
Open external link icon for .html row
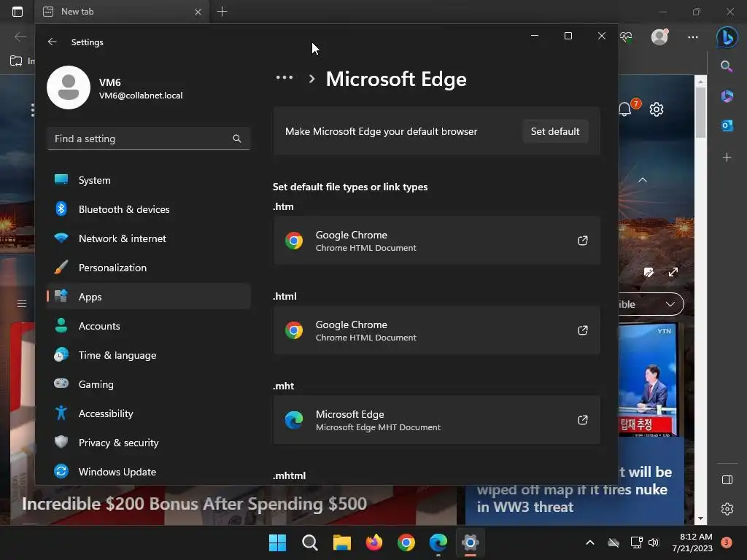tap(582, 330)
